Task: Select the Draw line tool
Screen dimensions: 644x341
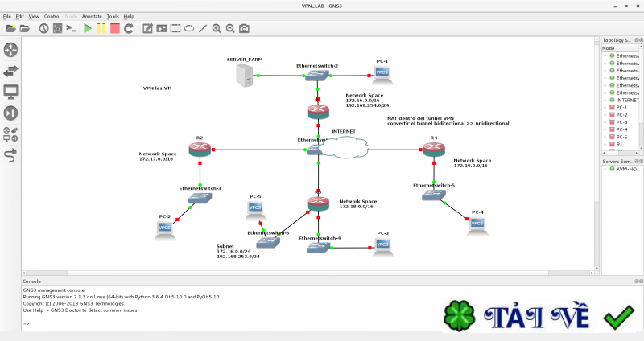Action: tap(203, 28)
